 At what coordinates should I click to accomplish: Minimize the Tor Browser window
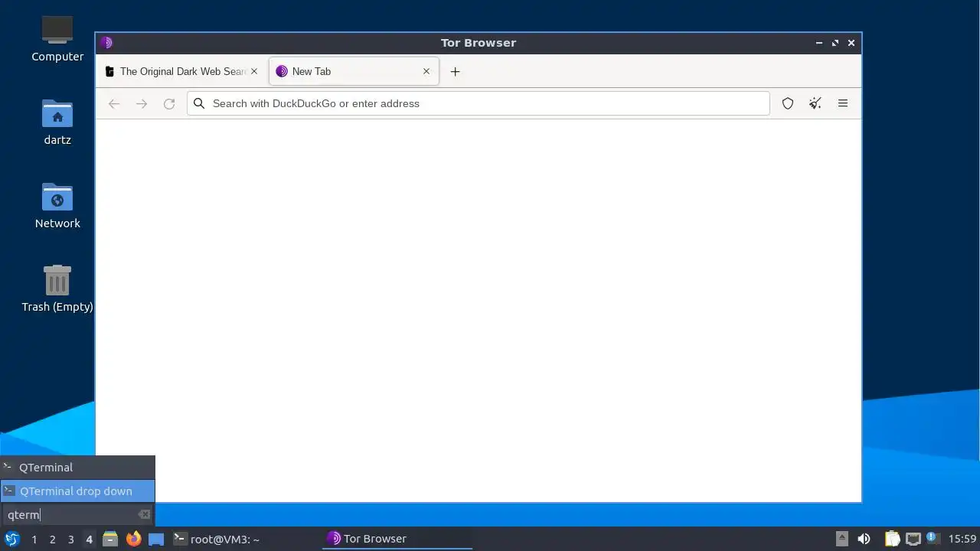tap(819, 43)
